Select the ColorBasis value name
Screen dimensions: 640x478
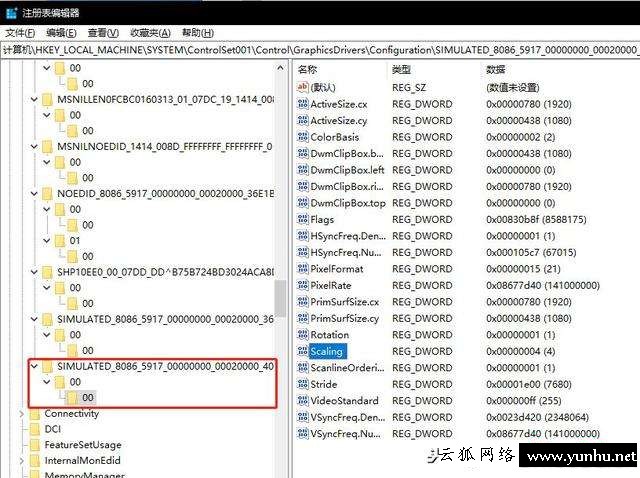click(335, 137)
